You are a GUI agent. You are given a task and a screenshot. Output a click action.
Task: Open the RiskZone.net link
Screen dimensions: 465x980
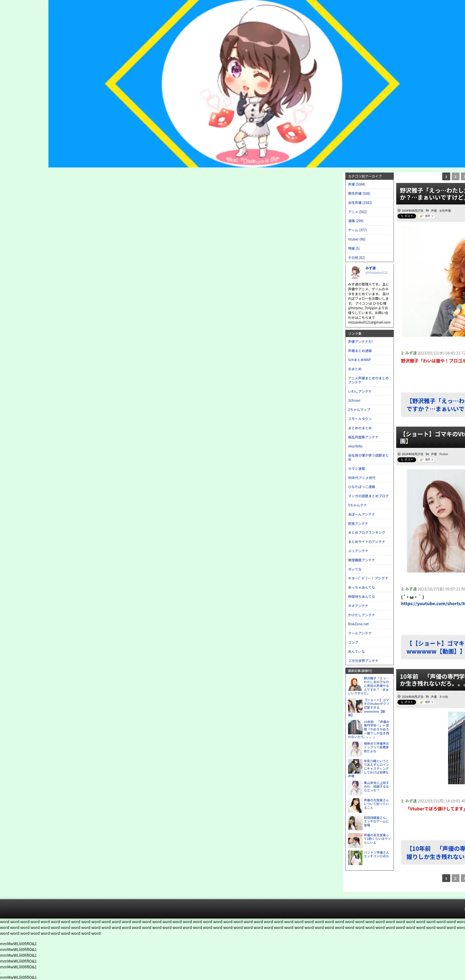pos(358,624)
